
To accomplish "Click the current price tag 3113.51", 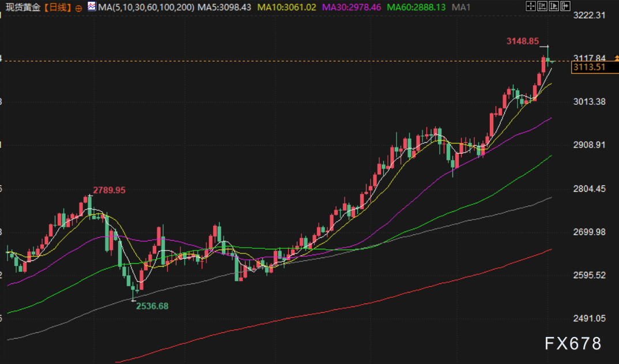I will pos(595,67).
